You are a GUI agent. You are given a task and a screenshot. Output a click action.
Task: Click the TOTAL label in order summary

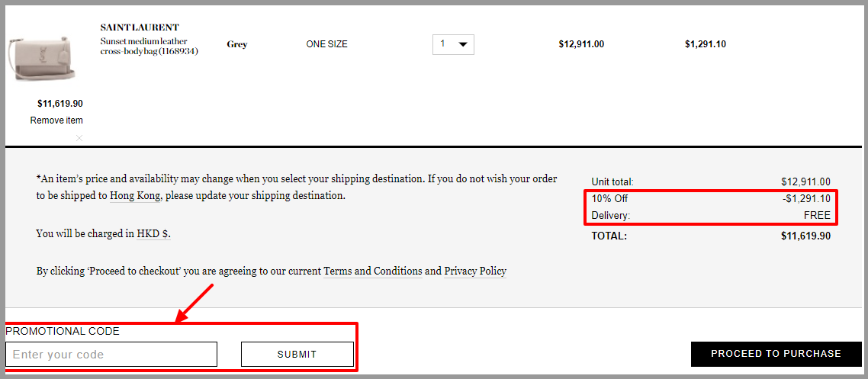tap(609, 236)
